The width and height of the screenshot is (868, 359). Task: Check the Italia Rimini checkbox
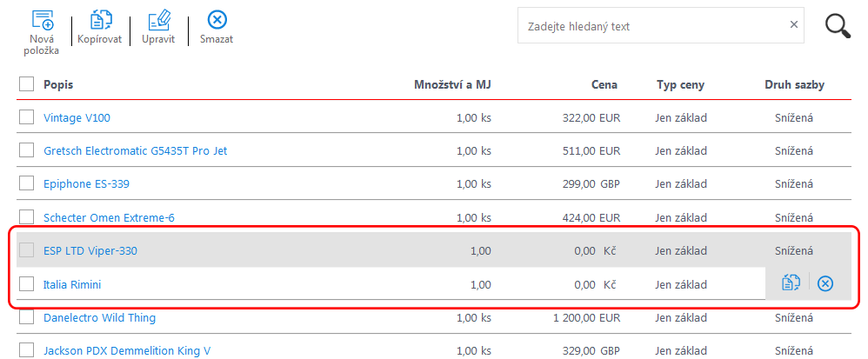(27, 284)
